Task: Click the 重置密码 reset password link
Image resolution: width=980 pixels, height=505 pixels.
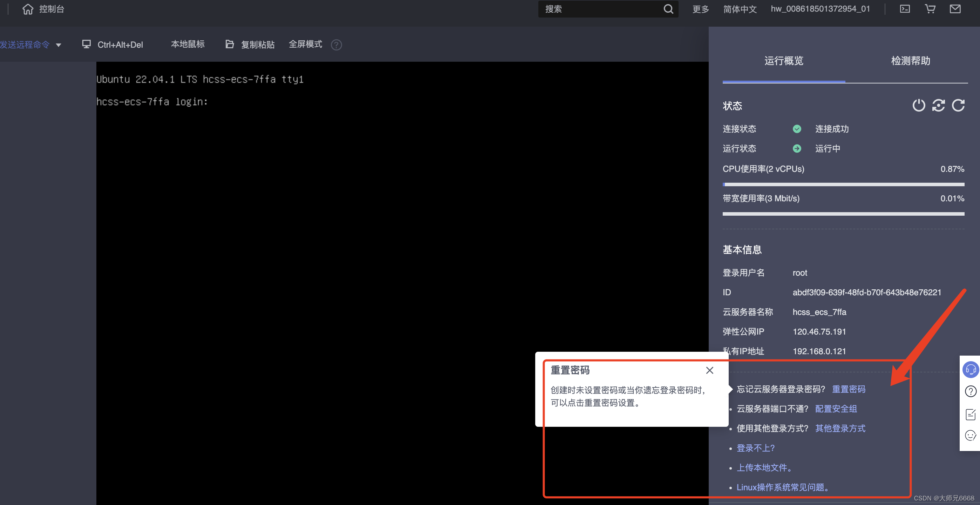Action: tap(848, 389)
